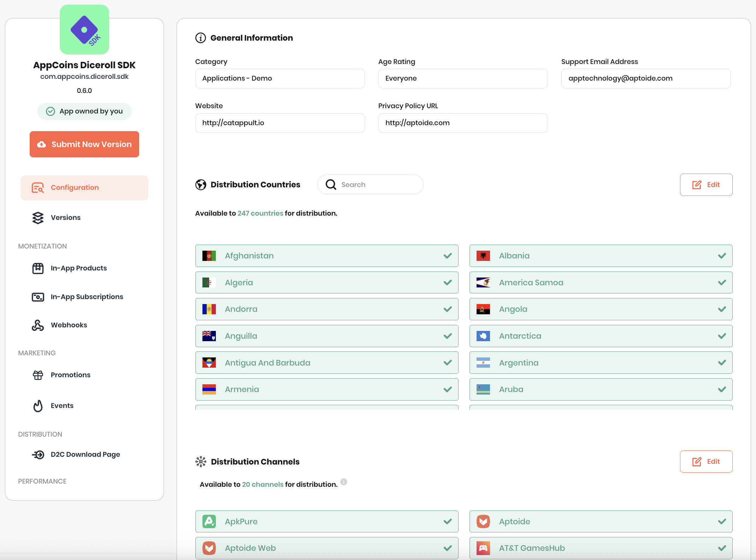Click the Albania flag icon
Screen dimensions: 756x560
tap(483, 256)
